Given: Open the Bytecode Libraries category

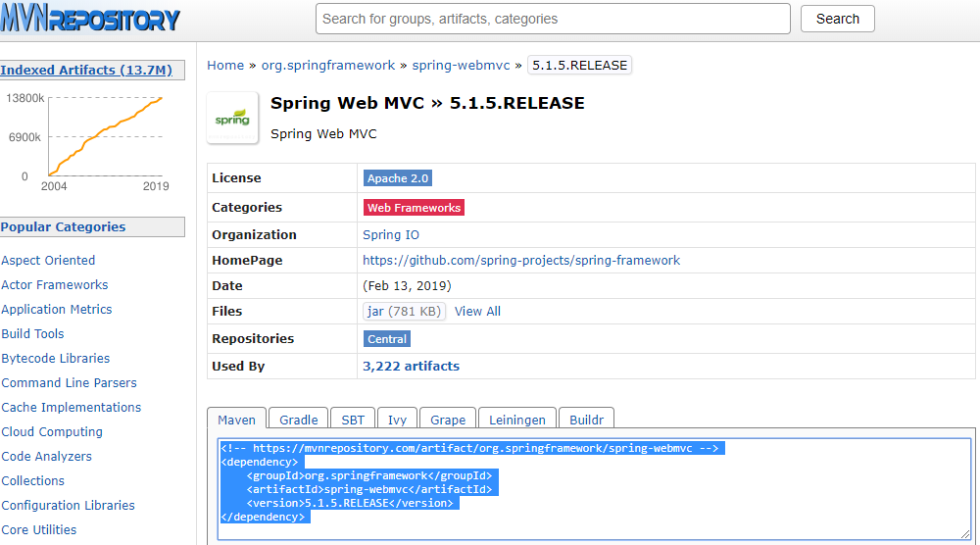Looking at the screenshot, I should point(56,358).
